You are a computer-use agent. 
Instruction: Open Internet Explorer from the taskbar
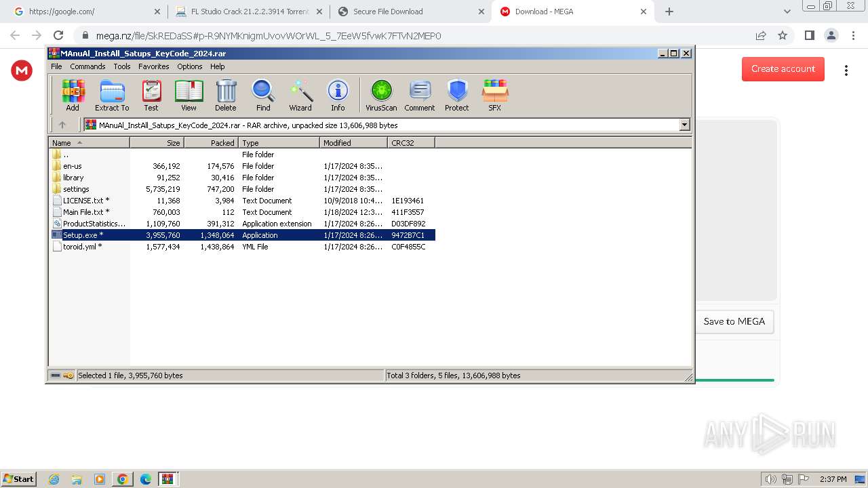pos(54,479)
